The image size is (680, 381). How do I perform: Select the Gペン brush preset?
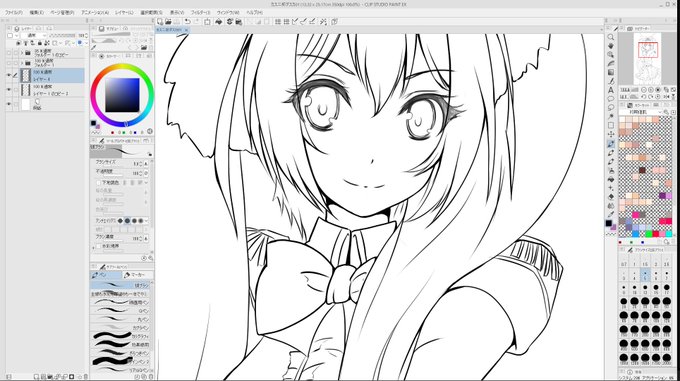coord(121,311)
